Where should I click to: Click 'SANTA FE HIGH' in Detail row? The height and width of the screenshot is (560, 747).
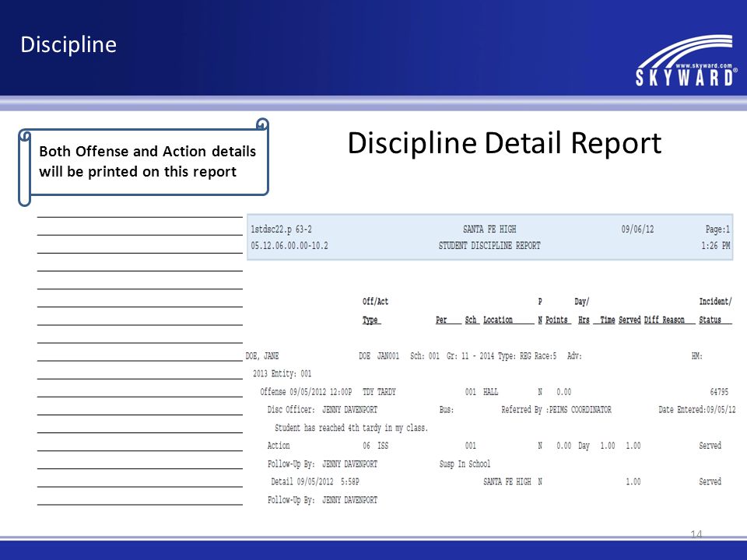pyautogui.click(x=507, y=482)
